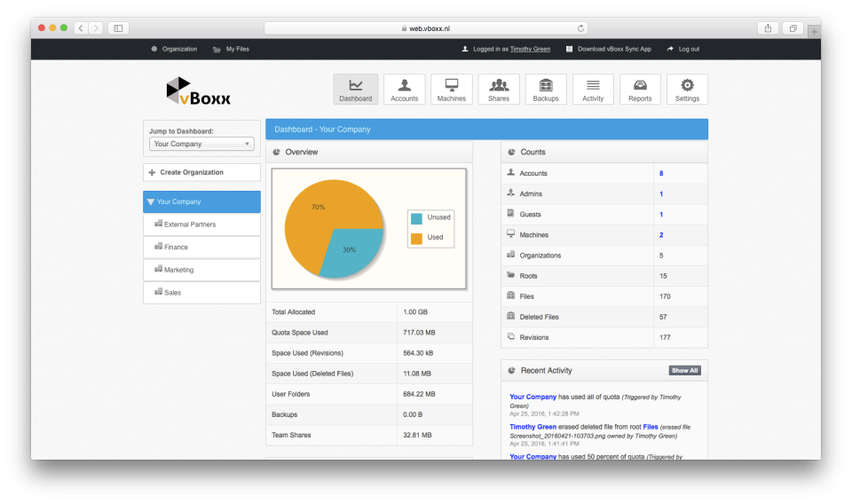This screenshot has height=504, width=852.
Task: Click the Files count 170
Action: pos(665,296)
